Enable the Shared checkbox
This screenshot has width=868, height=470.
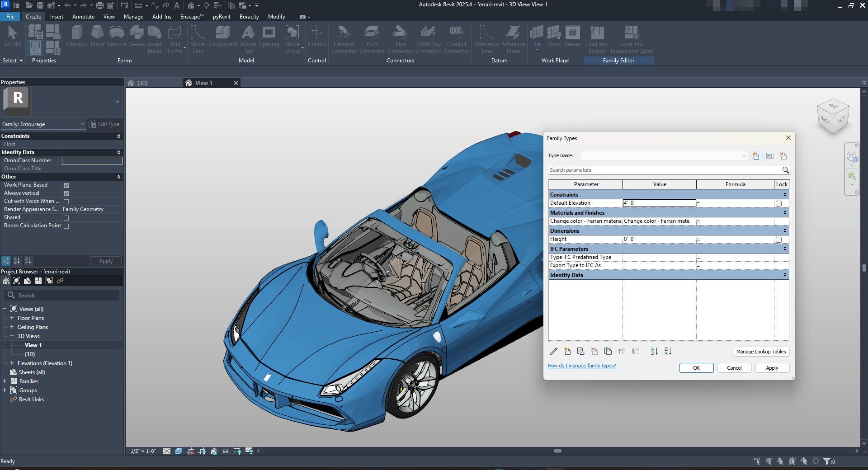[x=66, y=218]
